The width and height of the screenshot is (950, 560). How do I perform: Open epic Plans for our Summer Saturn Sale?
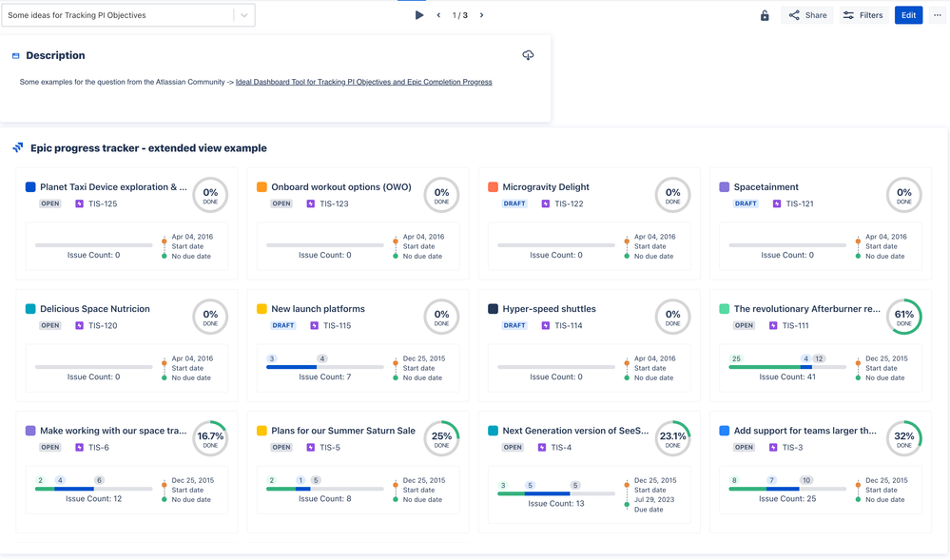tap(343, 431)
